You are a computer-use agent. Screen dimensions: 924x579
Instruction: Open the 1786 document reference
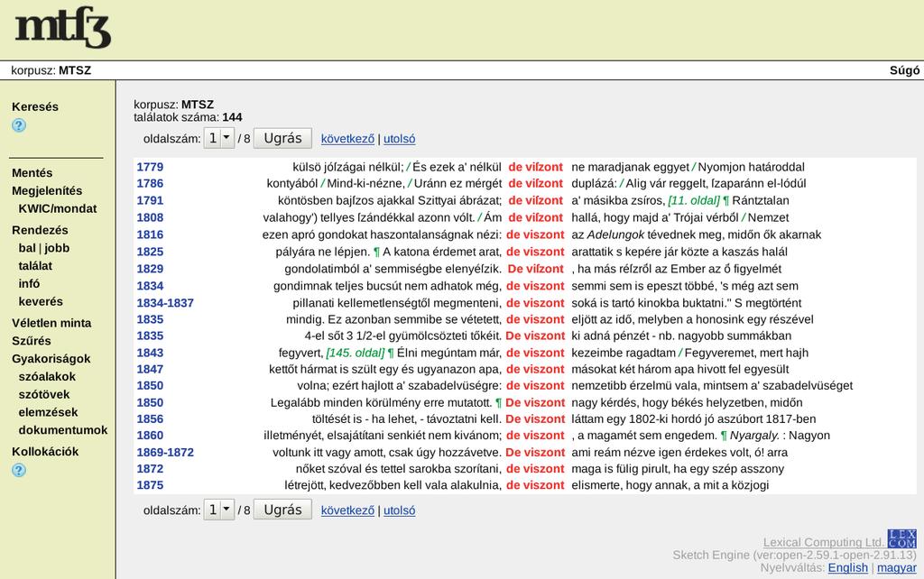(x=151, y=184)
